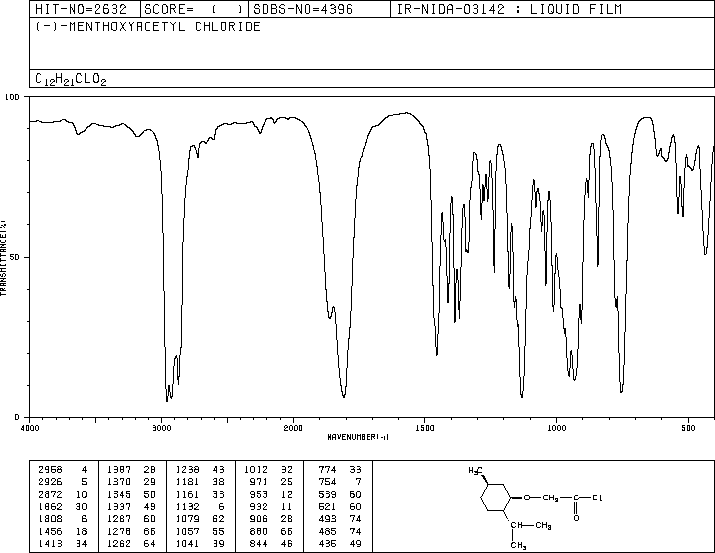Click the cyclohexane ring in the structure drawing
Screen dimensions: 715x553
(495, 497)
